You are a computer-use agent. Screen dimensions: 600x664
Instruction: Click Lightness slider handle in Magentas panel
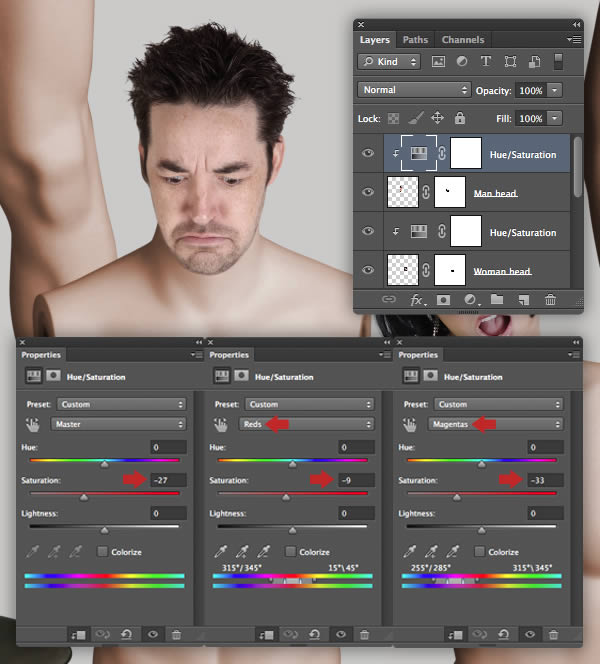pos(481,531)
